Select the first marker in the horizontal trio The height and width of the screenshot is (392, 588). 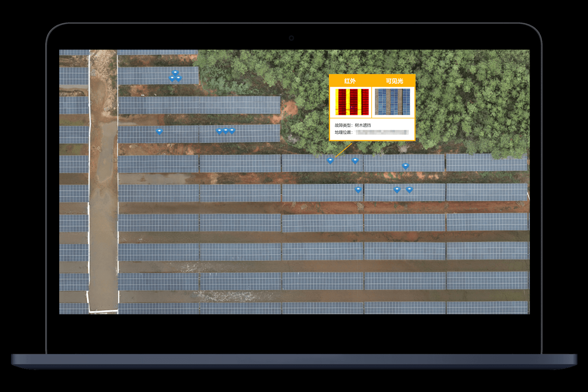click(x=219, y=131)
